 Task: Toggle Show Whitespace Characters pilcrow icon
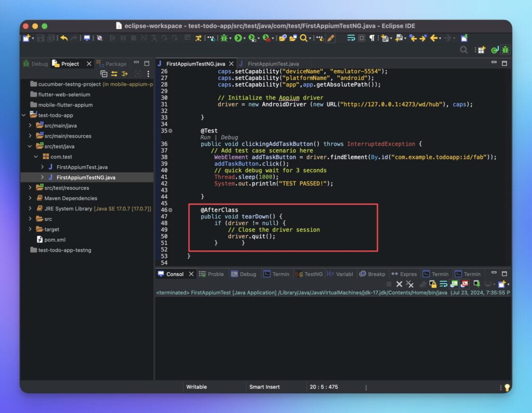pyautogui.click(x=372, y=38)
